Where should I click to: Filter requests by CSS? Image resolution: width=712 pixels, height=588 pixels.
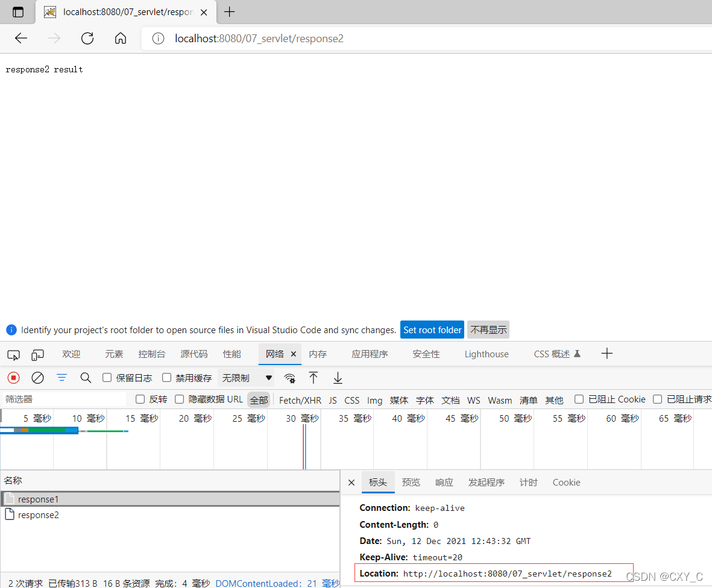pos(352,400)
